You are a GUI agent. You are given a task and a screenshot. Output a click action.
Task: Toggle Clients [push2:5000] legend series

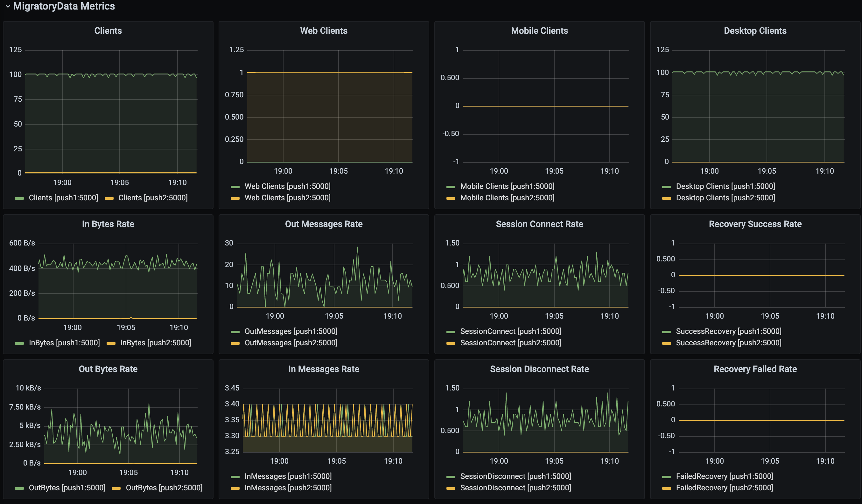(152, 198)
